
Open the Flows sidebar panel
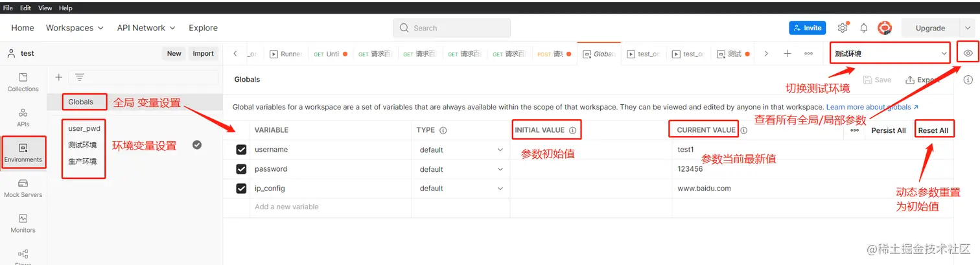click(x=23, y=256)
